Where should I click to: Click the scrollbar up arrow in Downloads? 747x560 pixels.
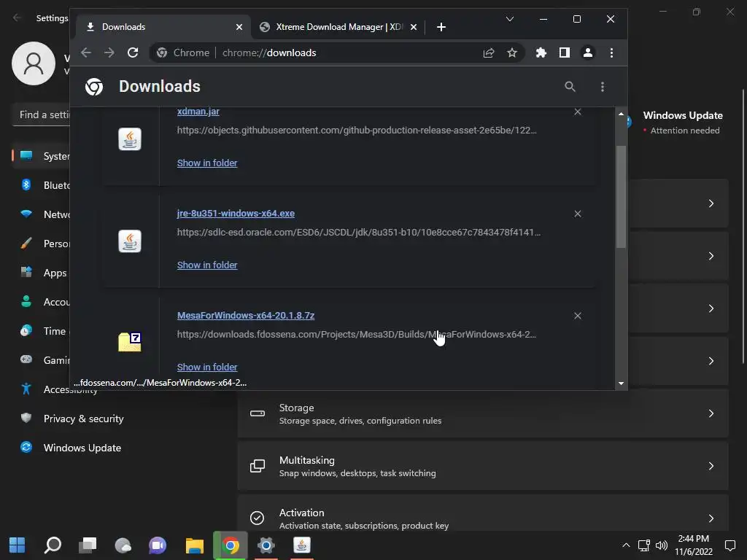(x=621, y=114)
